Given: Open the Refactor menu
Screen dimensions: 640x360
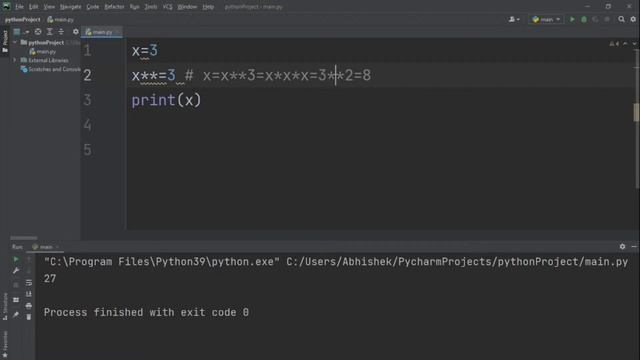Looking at the screenshot, I should 114,7.
